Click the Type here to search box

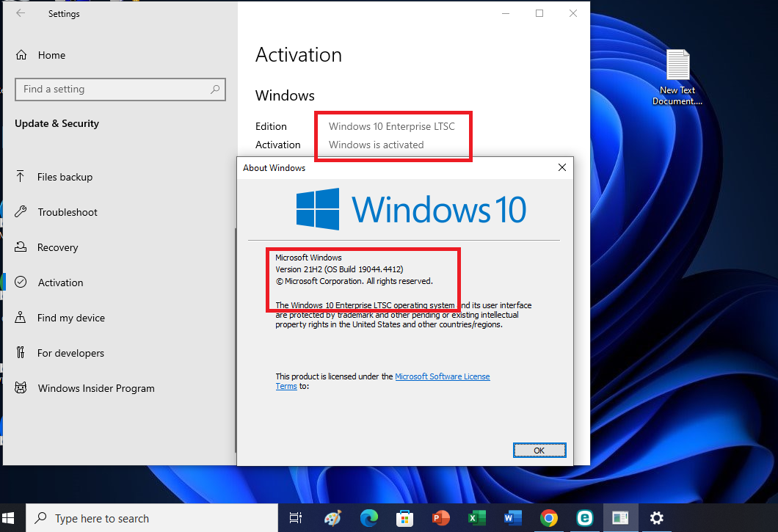pos(152,518)
